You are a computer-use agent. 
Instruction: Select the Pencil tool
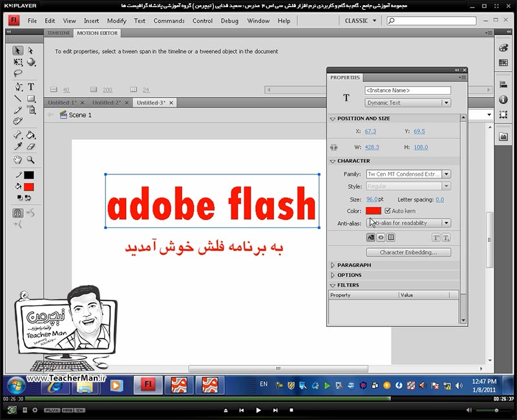(18, 110)
